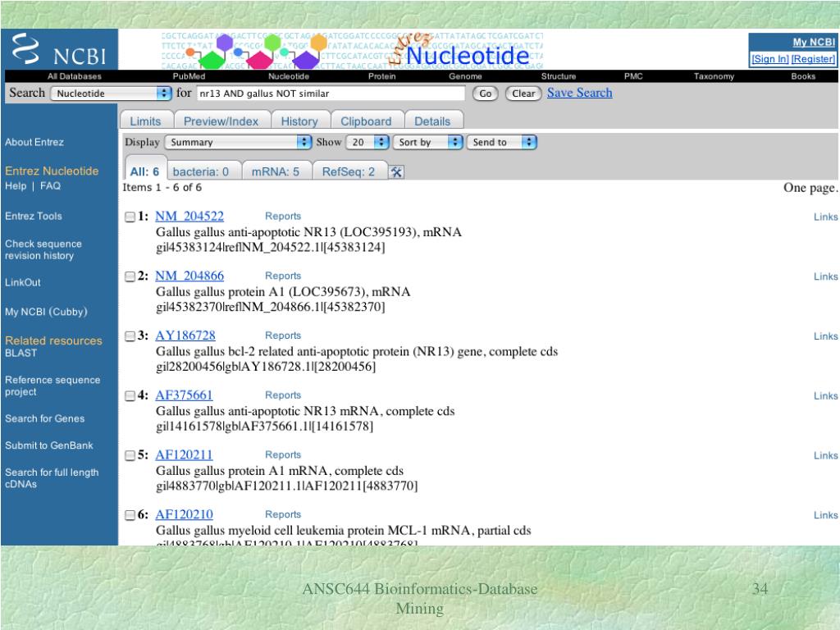
Task: Tick the checkbox for result AF120210
Action: (x=130, y=515)
